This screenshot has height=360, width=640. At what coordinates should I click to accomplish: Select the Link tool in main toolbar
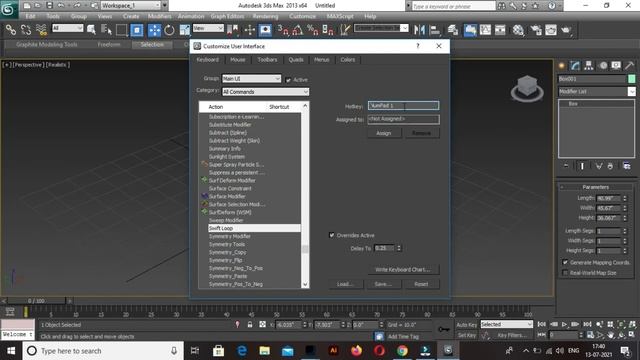tap(11, 30)
